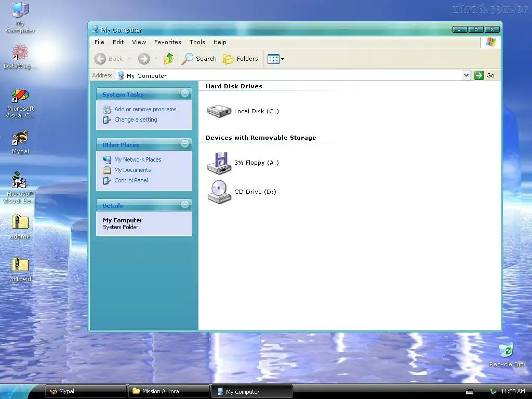Select the Local Disk (C:) drive icon

(219, 111)
